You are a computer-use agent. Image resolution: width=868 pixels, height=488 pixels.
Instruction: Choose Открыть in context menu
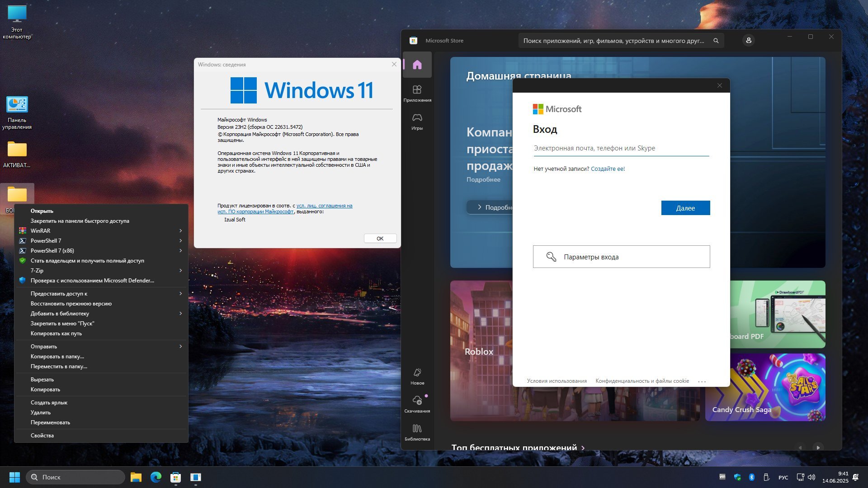point(101,211)
